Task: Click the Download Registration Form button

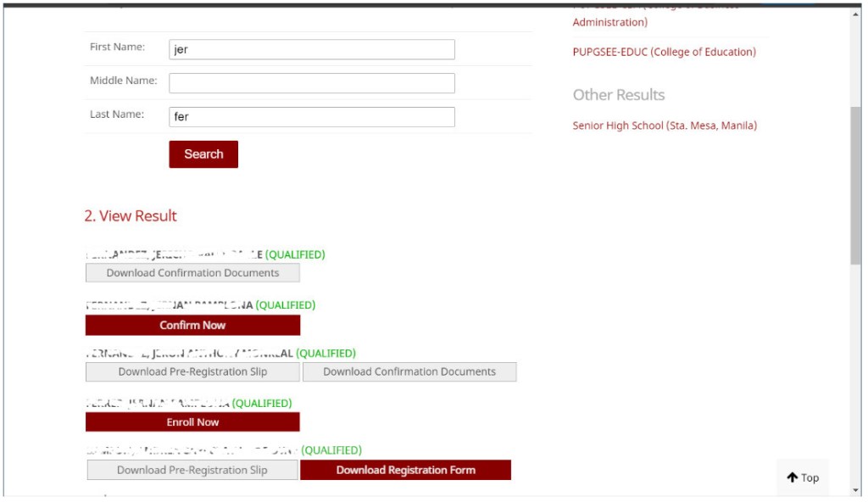Action: click(405, 470)
